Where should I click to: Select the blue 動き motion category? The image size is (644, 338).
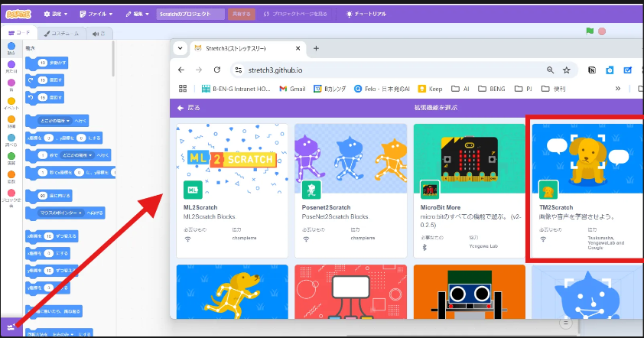(x=11, y=48)
